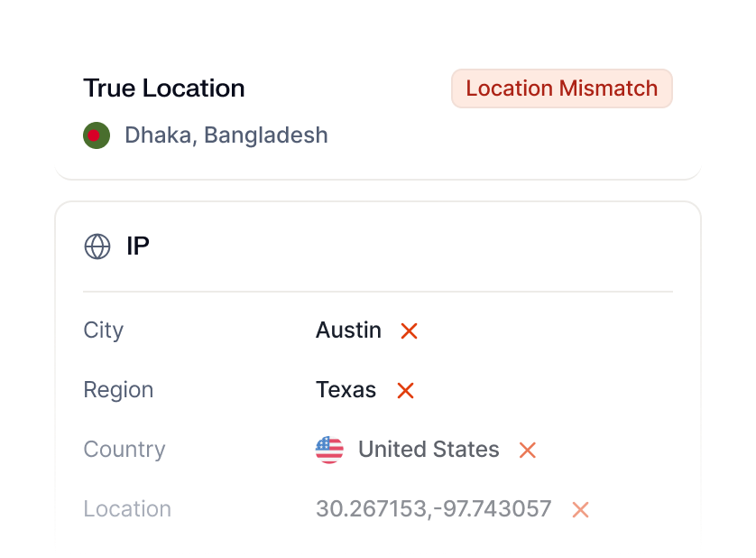Image resolution: width=756 pixels, height=558 pixels.
Task: Select the Country row
Action: point(124,449)
